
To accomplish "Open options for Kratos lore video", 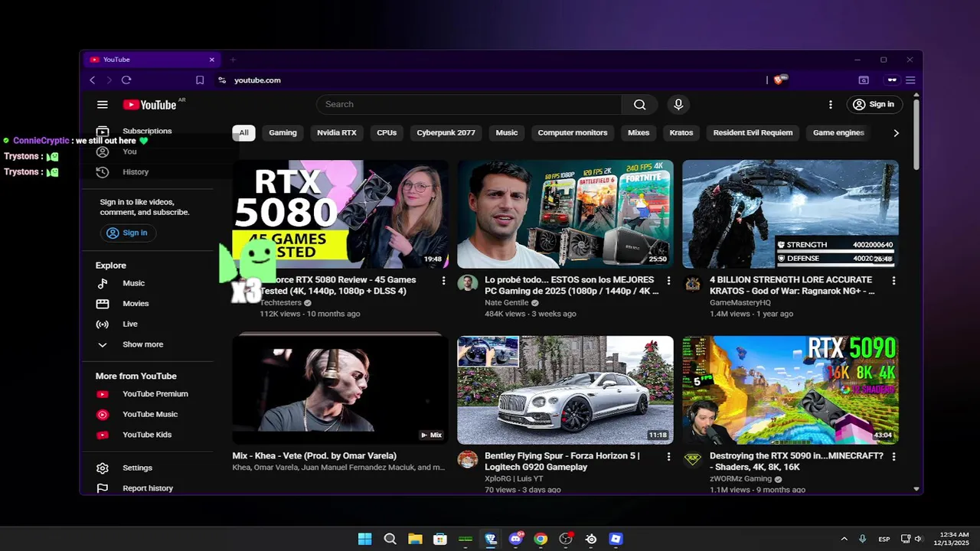I will click(893, 281).
